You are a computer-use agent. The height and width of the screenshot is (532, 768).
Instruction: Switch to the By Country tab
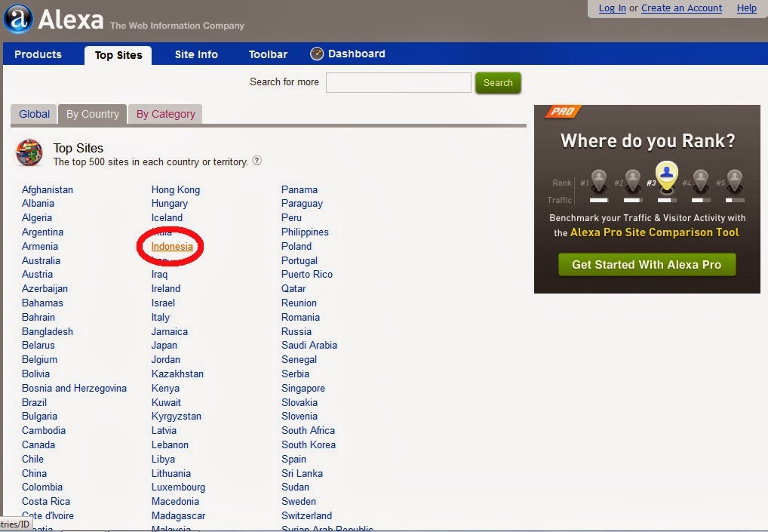point(93,114)
